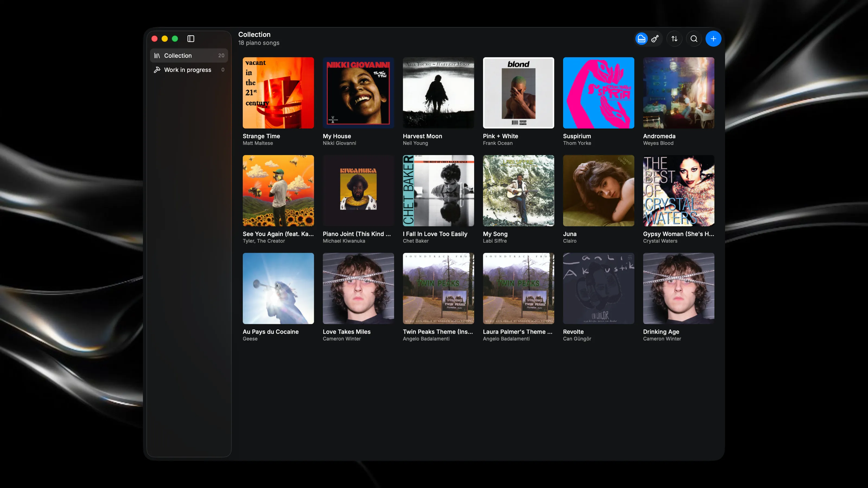This screenshot has height=488, width=868.
Task: Click the artist name "Clairo"
Action: (569, 241)
